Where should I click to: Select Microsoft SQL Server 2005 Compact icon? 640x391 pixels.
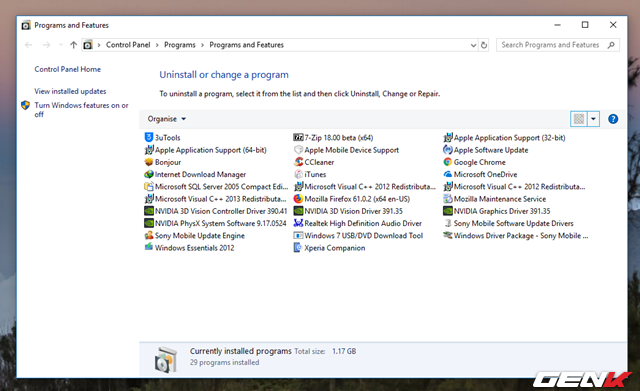tap(149, 187)
